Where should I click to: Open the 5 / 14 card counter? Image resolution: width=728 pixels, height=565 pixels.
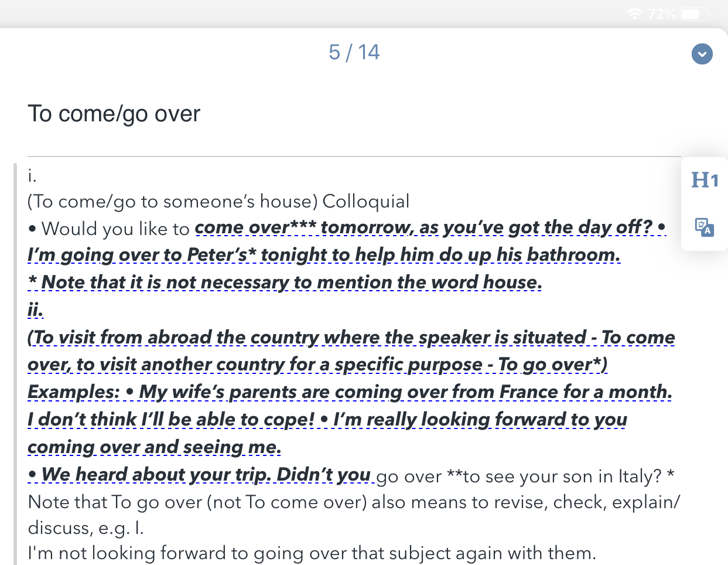coord(354,52)
